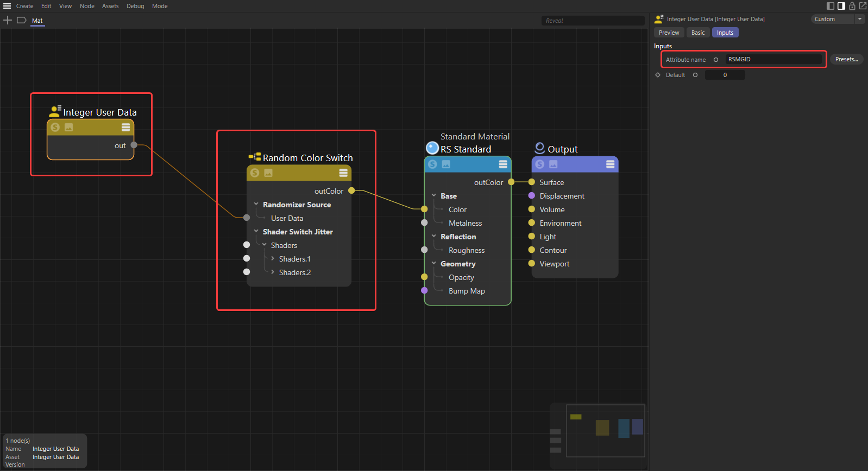868x471 pixels.
Task: Toggle the circle next to Default
Action: tap(695, 75)
